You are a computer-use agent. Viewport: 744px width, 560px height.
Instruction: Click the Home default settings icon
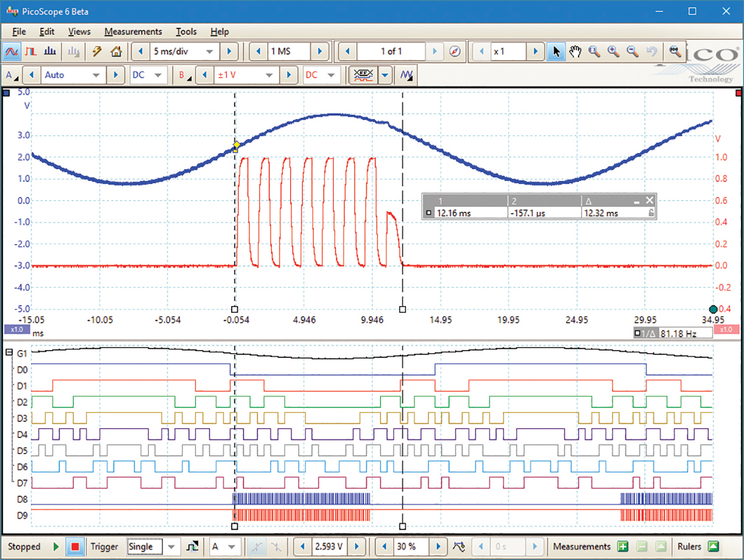117,52
